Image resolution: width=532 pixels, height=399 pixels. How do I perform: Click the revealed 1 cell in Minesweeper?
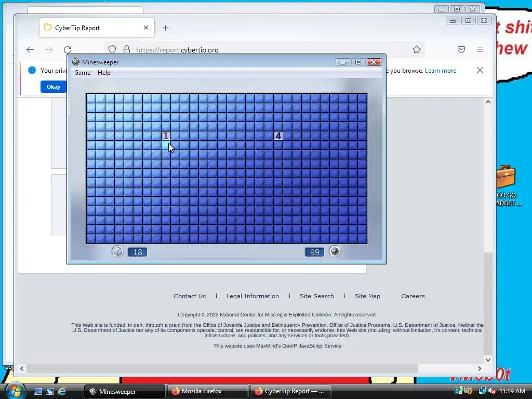pyautogui.click(x=166, y=136)
